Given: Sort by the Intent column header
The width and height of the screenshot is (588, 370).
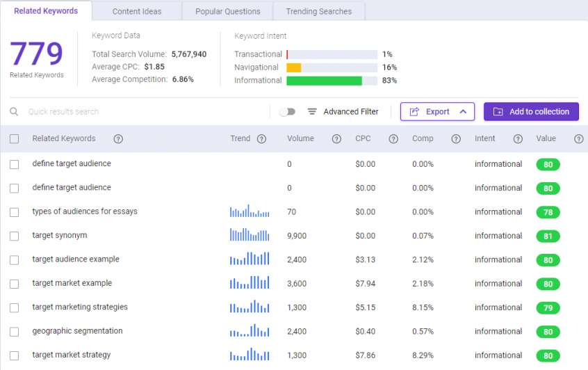Looking at the screenshot, I should (x=484, y=138).
